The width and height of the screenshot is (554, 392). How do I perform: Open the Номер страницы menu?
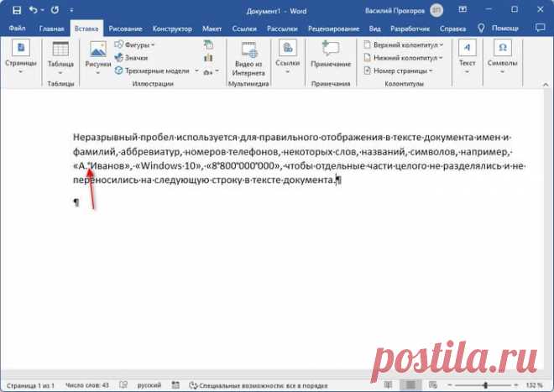pos(398,71)
